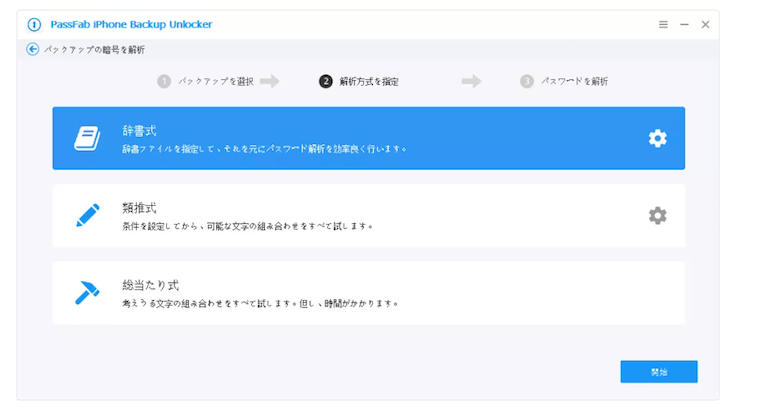Click the PassFab logo icon in the title bar

tap(34, 24)
